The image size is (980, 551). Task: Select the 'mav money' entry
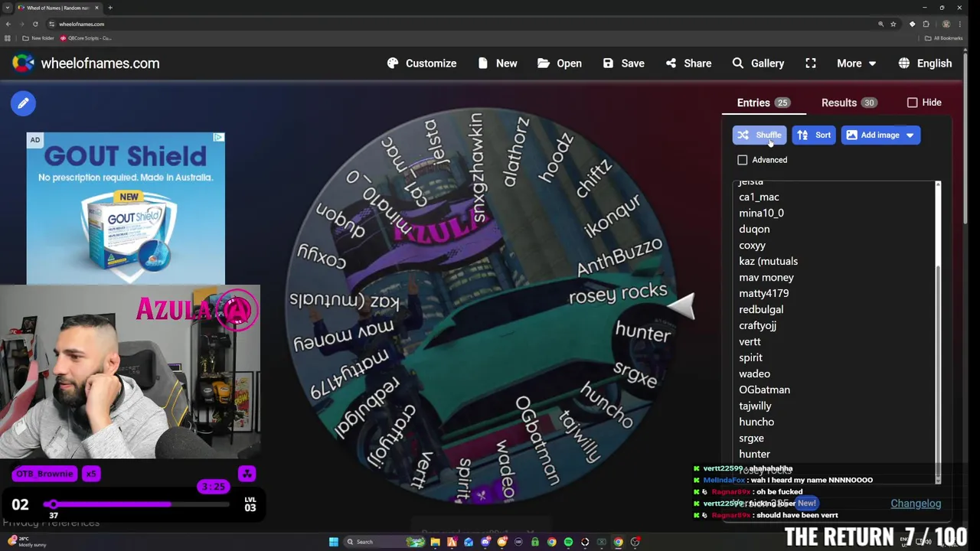(766, 277)
